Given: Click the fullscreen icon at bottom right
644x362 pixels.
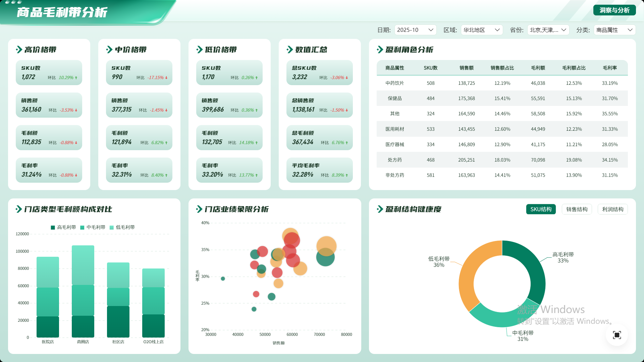Looking at the screenshot, I should click(x=616, y=335).
